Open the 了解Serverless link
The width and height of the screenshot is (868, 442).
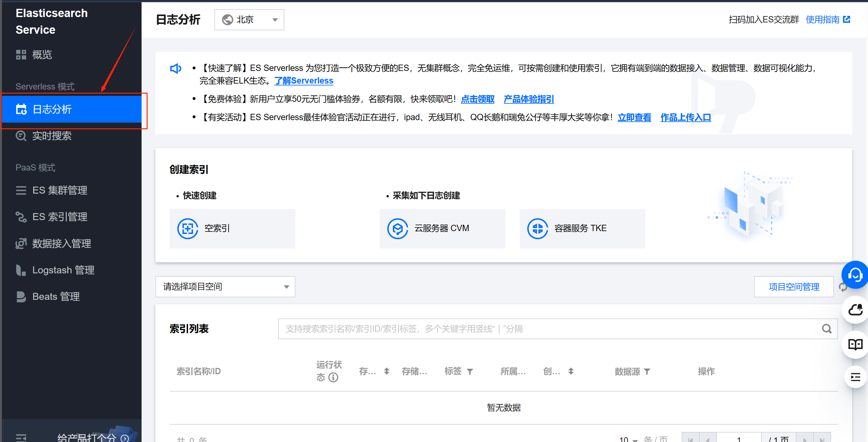pyautogui.click(x=304, y=80)
